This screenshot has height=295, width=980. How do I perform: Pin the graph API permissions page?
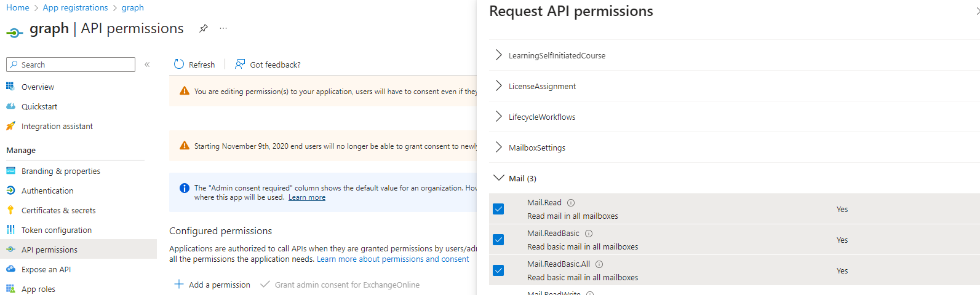pos(204,28)
